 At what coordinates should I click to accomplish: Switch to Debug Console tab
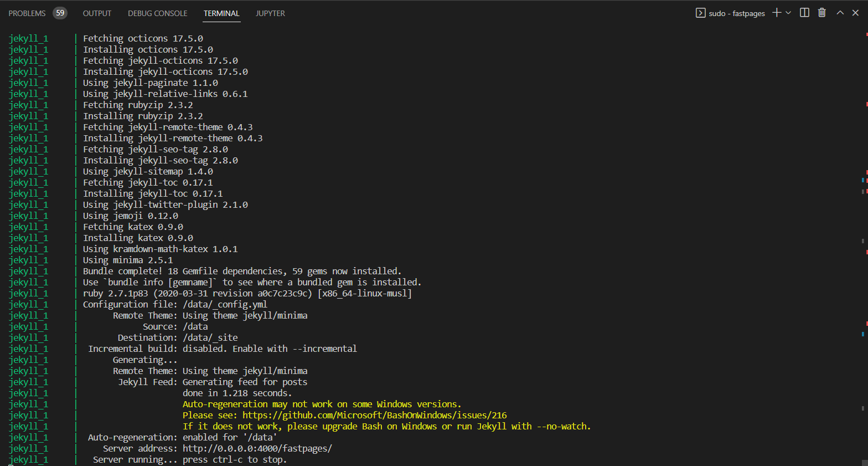click(x=157, y=13)
